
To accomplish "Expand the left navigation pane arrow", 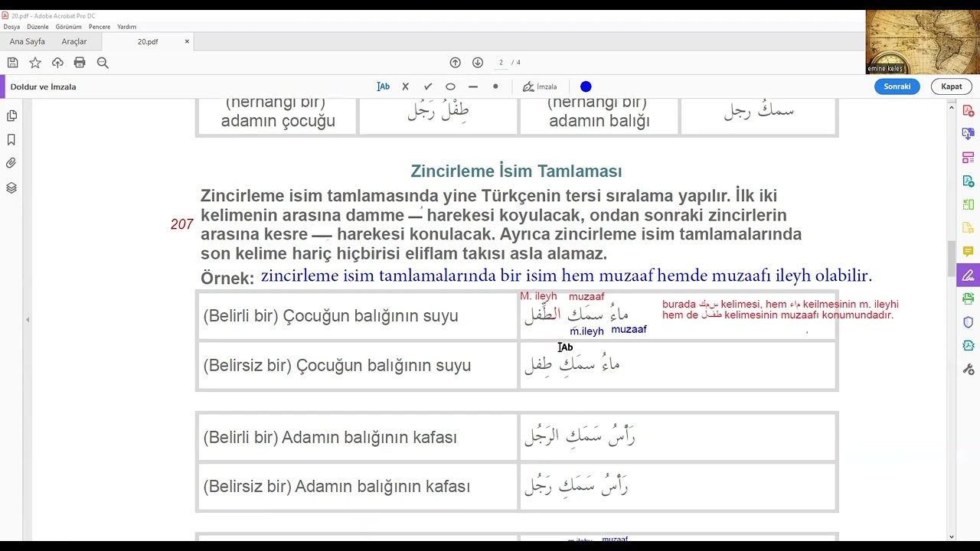I will pos(28,320).
